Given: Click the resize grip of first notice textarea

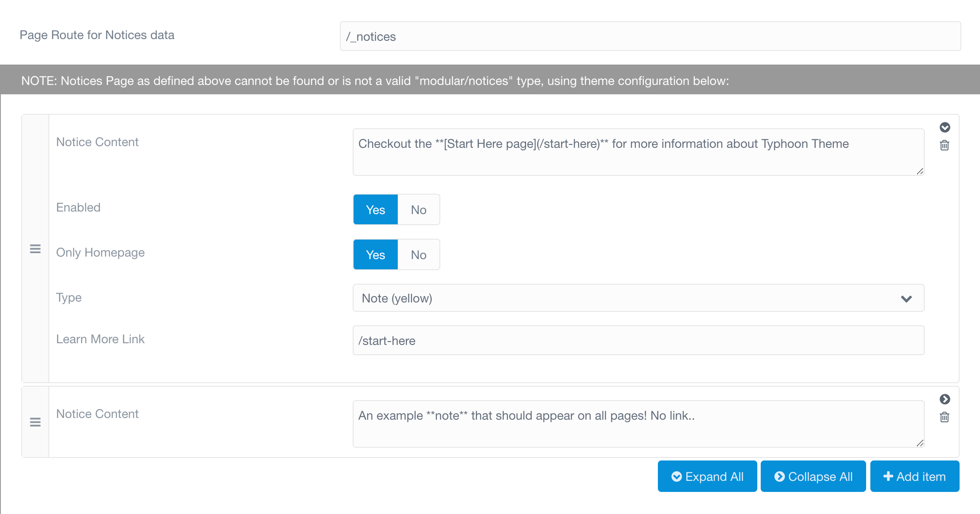Looking at the screenshot, I should [920, 171].
